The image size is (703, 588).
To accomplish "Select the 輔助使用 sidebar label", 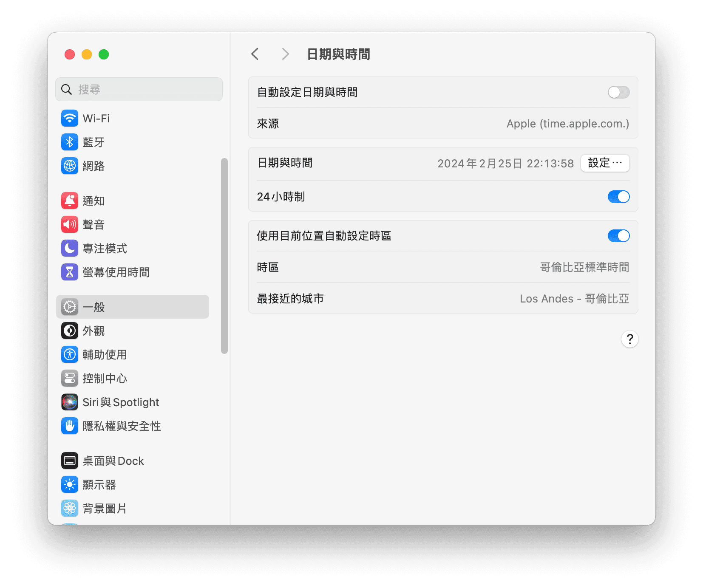I will 105,354.
